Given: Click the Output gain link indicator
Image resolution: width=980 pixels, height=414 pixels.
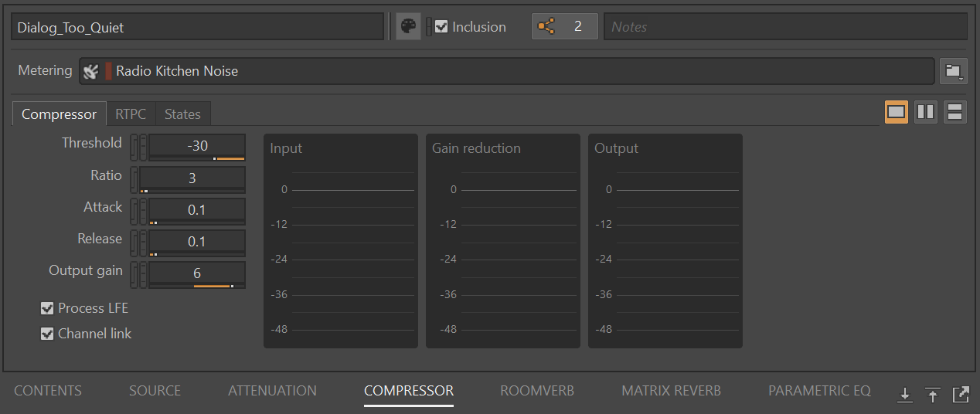Looking at the screenshot, I should point(134,275).
